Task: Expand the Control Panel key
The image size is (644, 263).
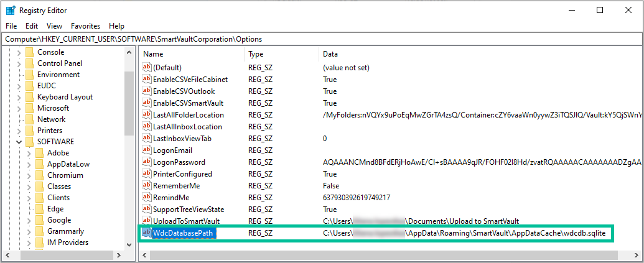Action: pyautogui.click(x=19, y=63)
